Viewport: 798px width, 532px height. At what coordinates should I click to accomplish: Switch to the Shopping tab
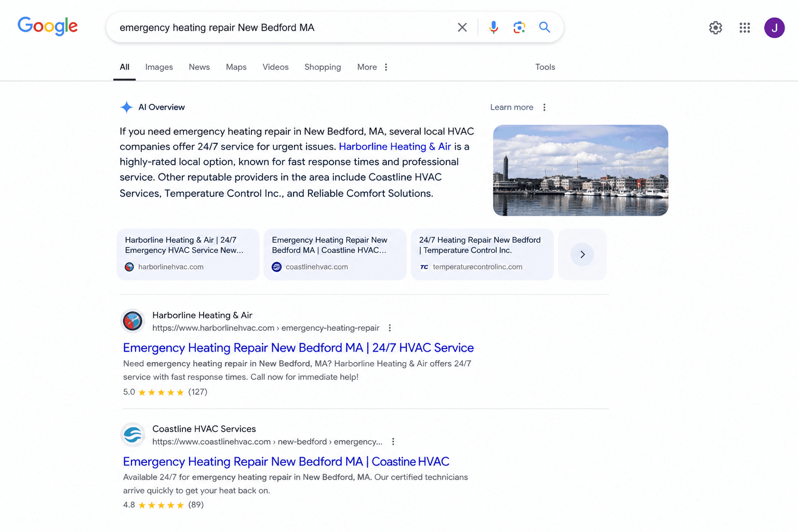click(323, 67)
